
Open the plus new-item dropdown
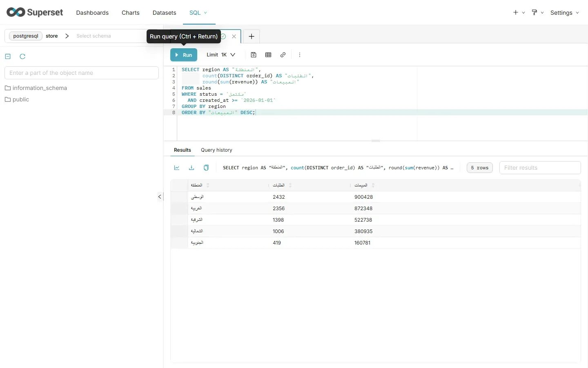tap(519, 13)
